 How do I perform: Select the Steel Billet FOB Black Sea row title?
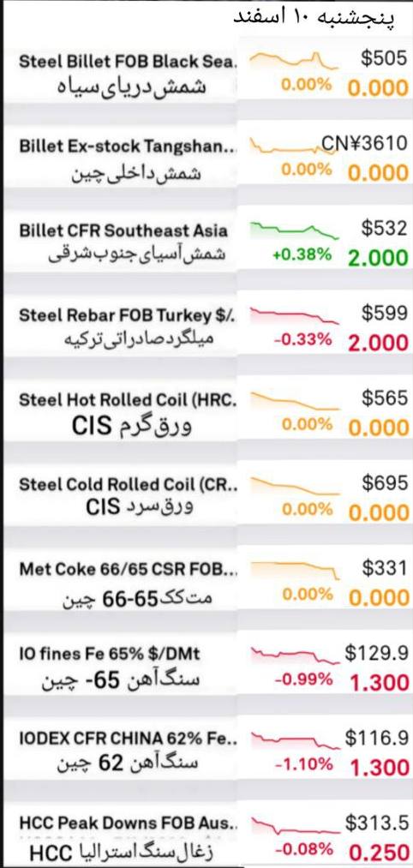coord(129,62)
